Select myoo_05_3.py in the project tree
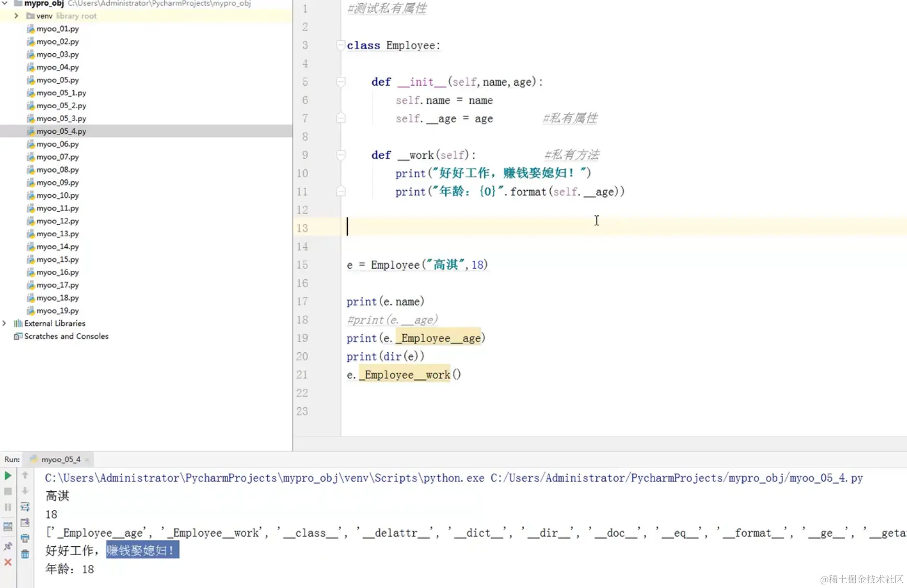 tap(61, 119)
